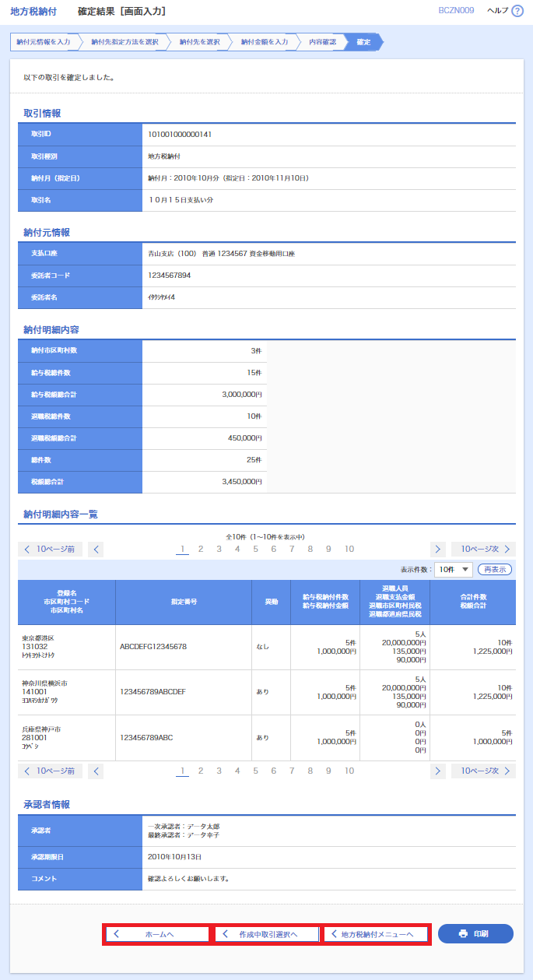The height and width of the screenshot is (980, 533).
Task: Select page 8 in pager below the table
Action: point(310,771)
